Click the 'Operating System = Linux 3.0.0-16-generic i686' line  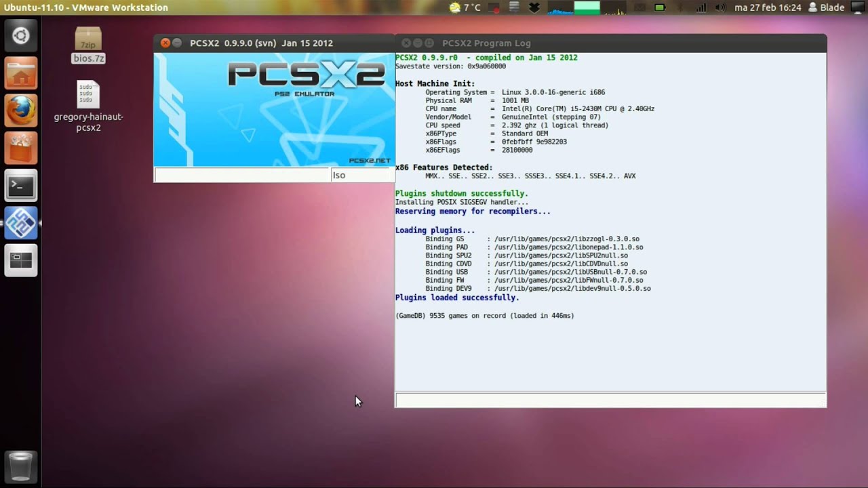click(515, 92)
